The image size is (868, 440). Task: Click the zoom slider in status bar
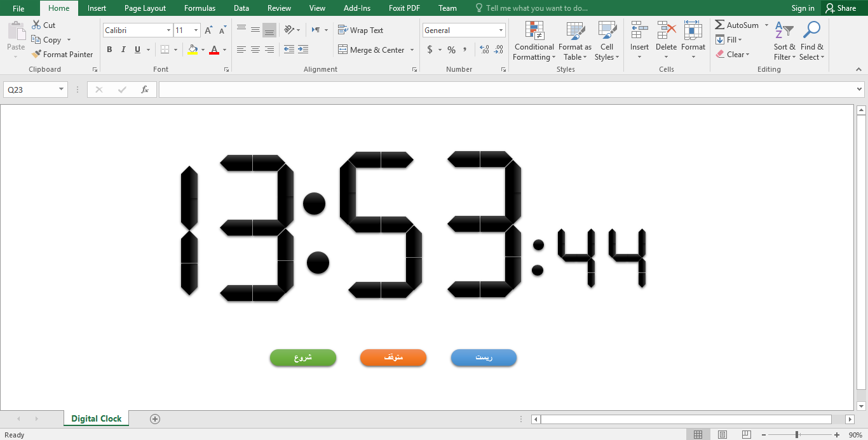[797, 435]
